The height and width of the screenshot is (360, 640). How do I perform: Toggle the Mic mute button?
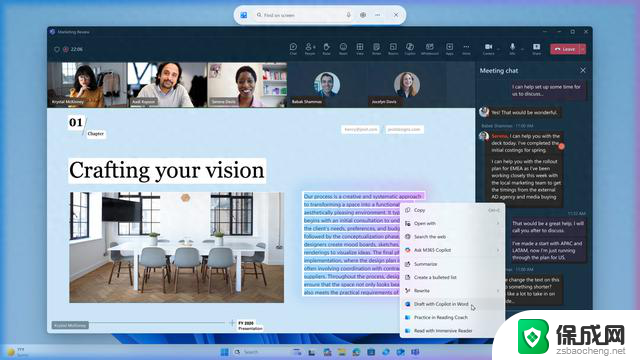coord(512,49)
